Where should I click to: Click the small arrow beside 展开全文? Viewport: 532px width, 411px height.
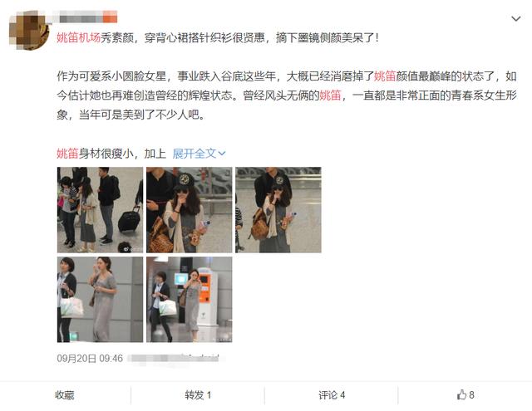coord(222,154)
